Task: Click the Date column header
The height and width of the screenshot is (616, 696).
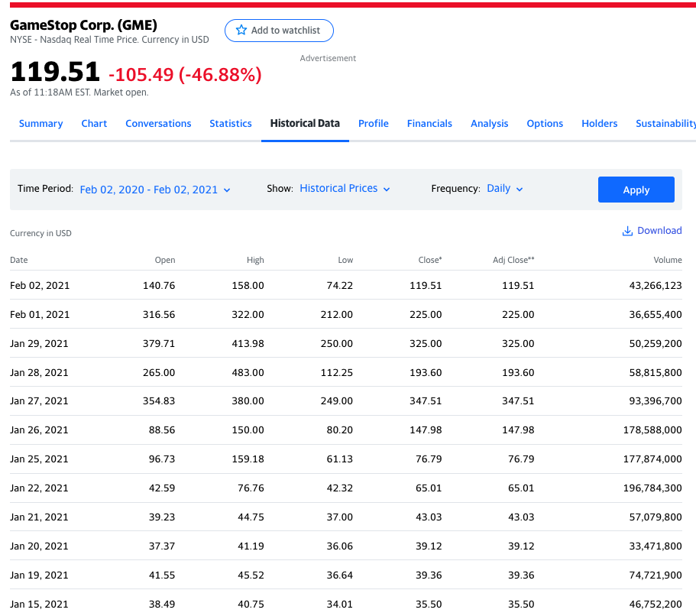Action: [x=18, y=260]
